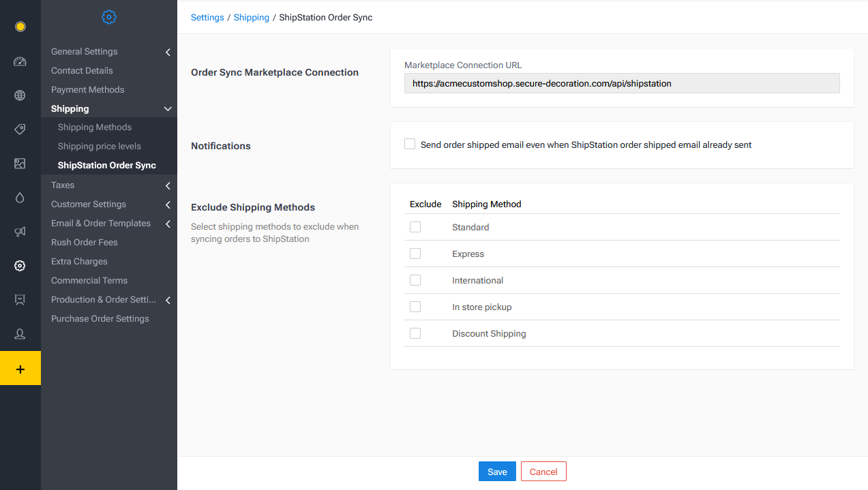Check the In store pickup exclusion box
The height and width of the screenshot is (490, 868).
point(415,307)
